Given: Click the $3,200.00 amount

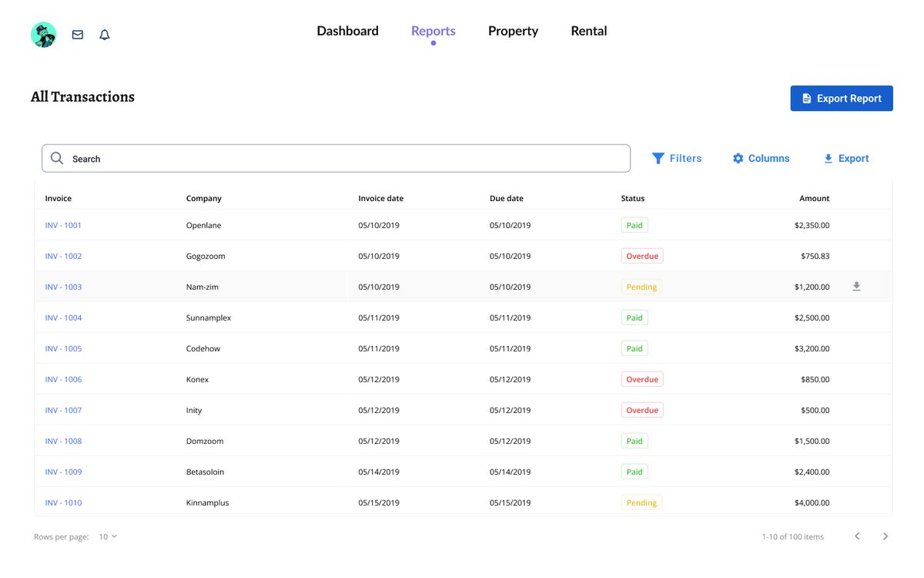Looking at the screenshot, I should coord(812,348).
